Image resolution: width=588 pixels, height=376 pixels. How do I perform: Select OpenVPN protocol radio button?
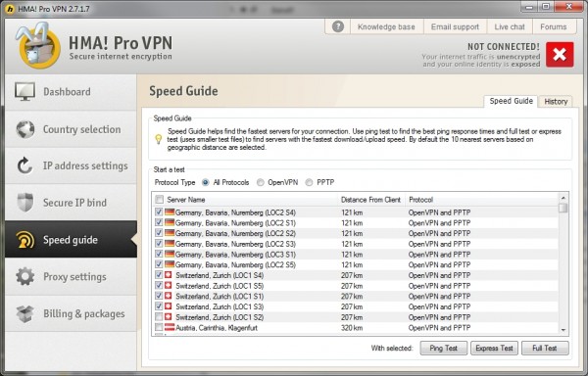click(x=261, y=182)
